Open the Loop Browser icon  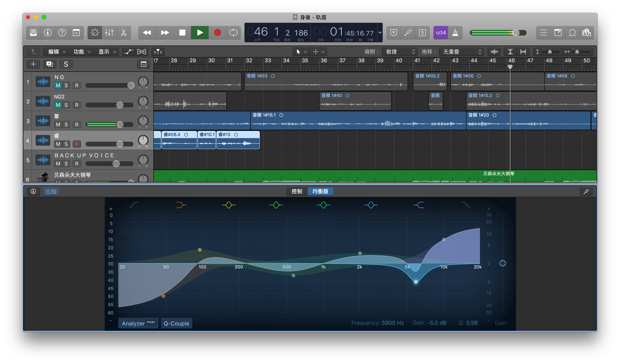[x=572, y=33]
